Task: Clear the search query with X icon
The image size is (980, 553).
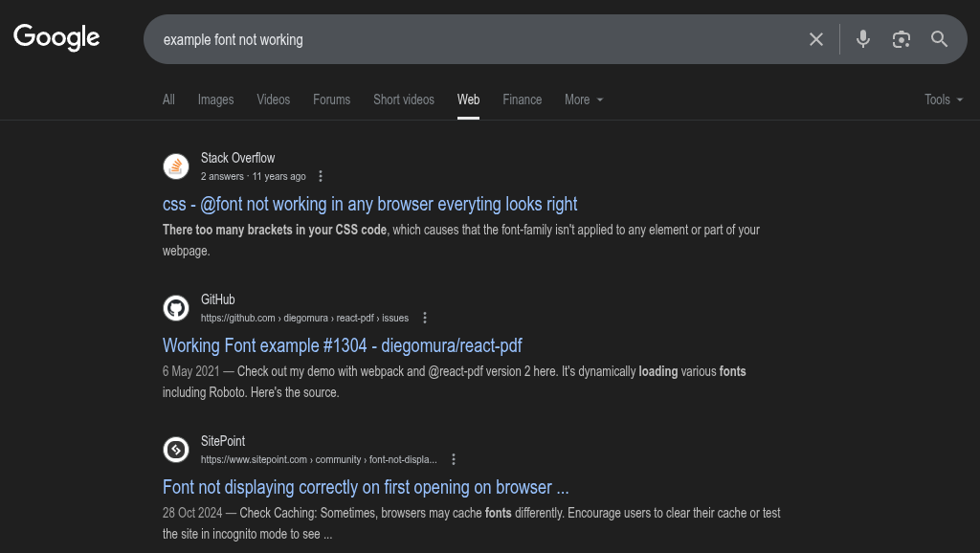Action: 816,39
